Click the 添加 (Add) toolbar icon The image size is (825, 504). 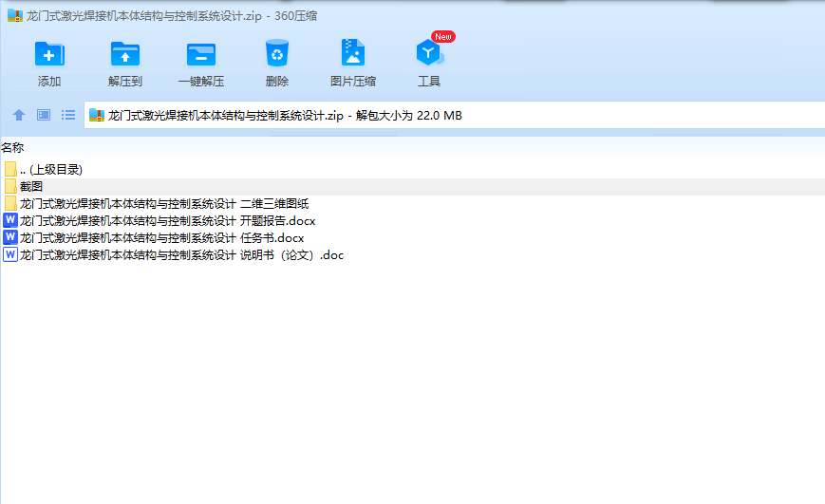tap(49, 54)
